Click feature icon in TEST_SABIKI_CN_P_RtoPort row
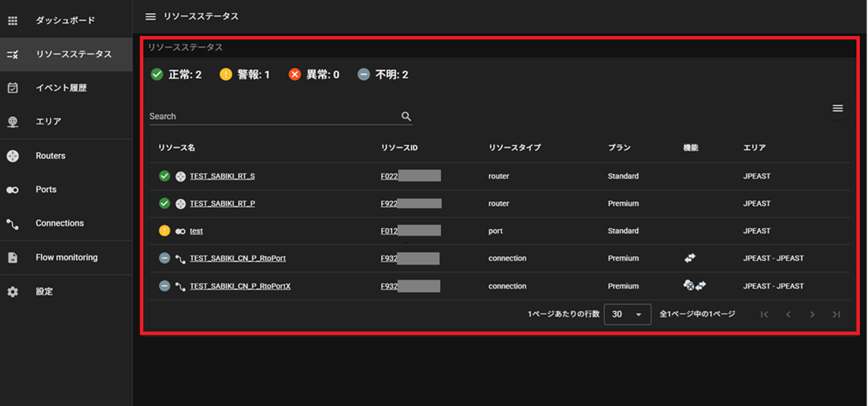 click(x=690, y=258)
